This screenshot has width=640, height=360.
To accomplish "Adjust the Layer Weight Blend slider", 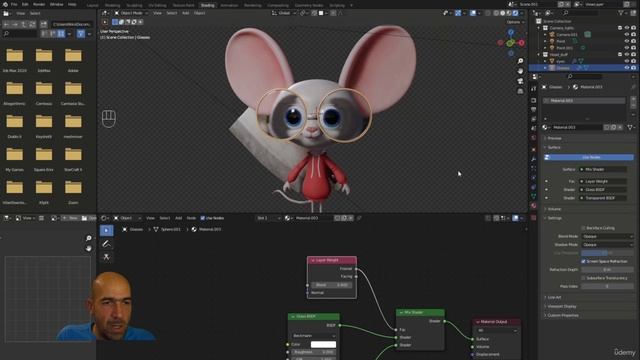I will tap(331, 285).
